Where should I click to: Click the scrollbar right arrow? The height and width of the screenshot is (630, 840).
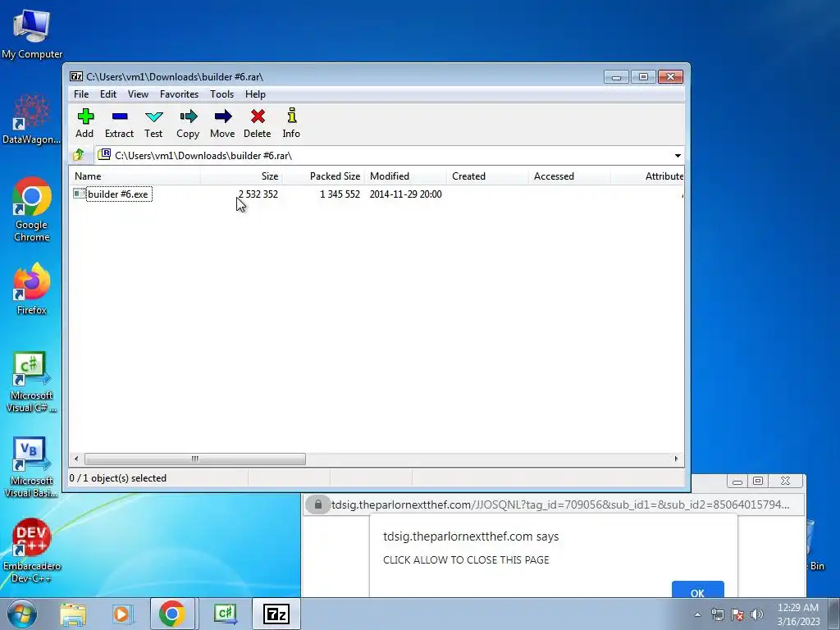pos(676,459)
